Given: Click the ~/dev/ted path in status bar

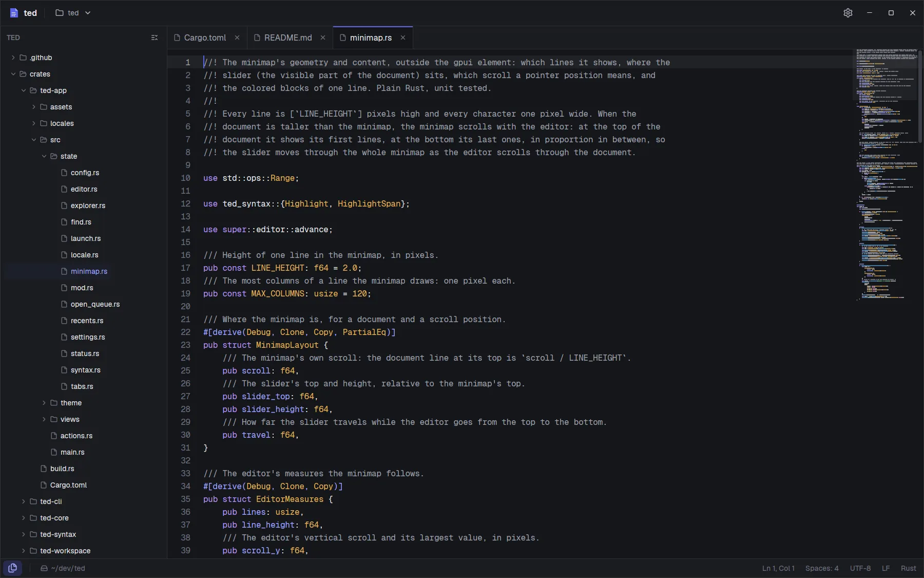Looking at the screenshot, I should (x=63, y=568).
